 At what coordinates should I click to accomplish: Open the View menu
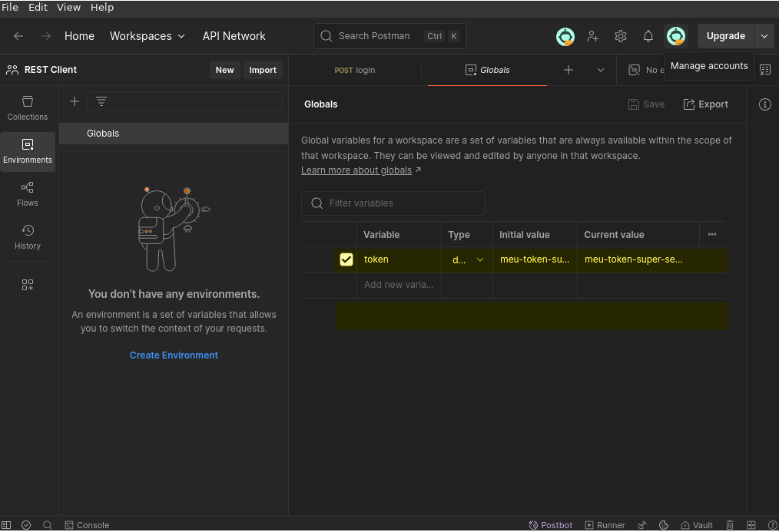tap(68, 8)
